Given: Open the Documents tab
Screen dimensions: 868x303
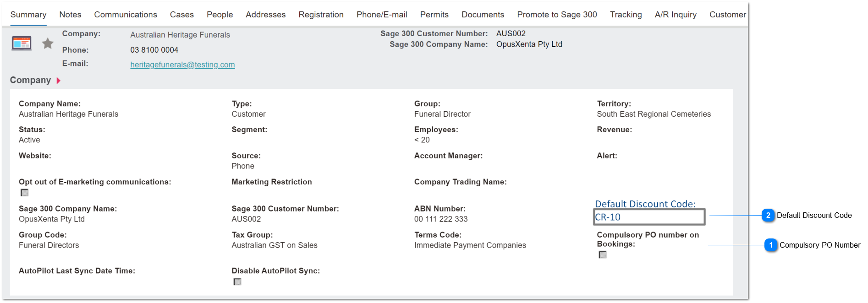Looking at the screenshot, I should (x=483, y=15).
